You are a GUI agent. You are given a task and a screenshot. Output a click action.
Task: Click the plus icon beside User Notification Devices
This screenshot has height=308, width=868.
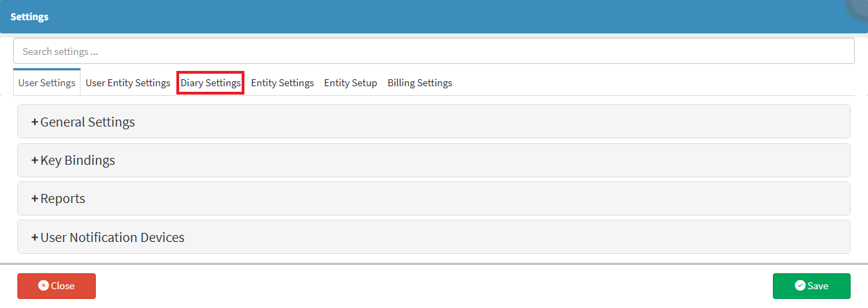click(x=35, y=238)
